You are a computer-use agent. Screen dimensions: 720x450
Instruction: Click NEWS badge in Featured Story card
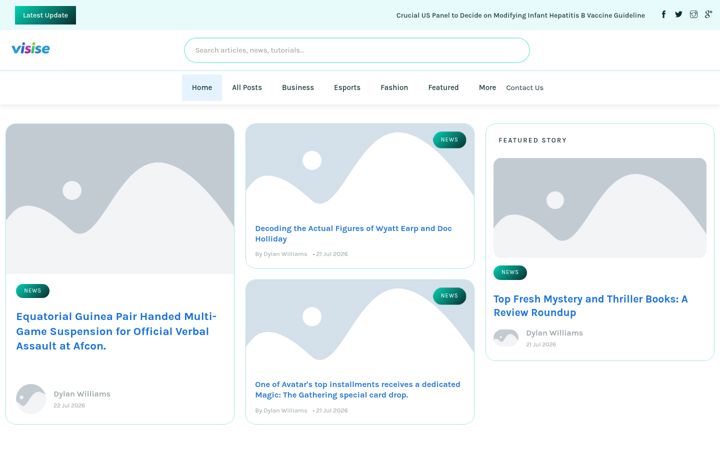(510, 272)
